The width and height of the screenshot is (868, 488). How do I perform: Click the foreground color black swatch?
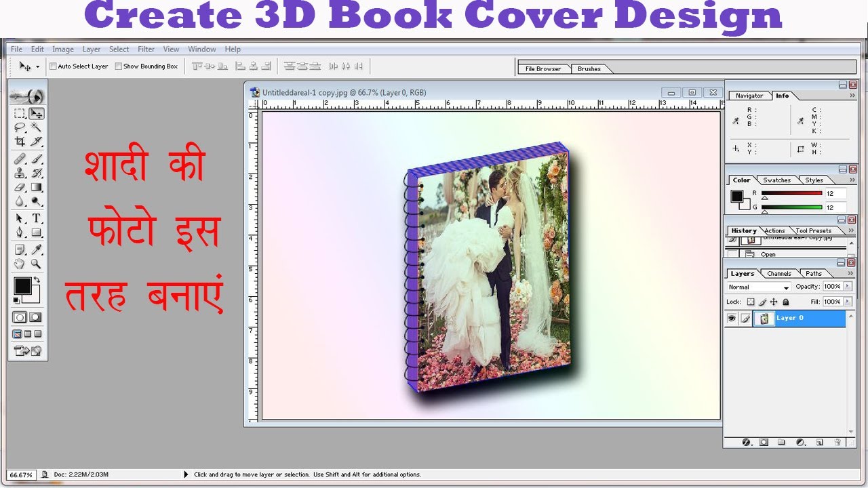tap(22, 286)
